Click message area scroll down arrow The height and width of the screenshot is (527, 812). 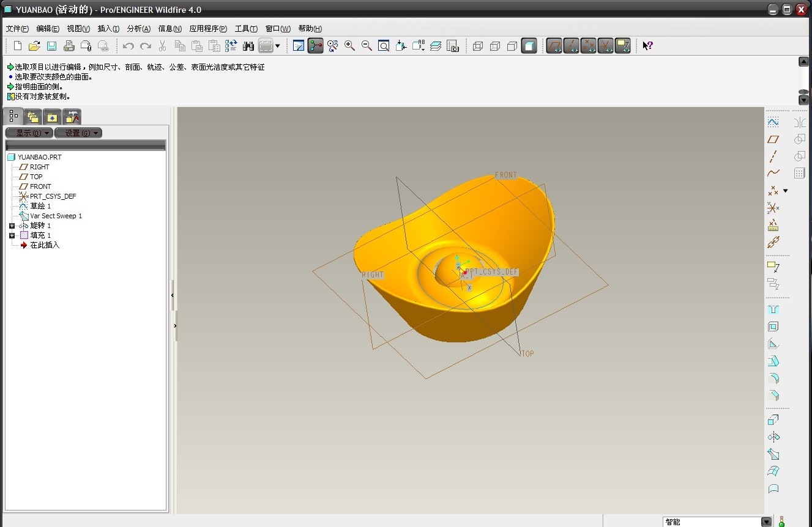point(804,100)
